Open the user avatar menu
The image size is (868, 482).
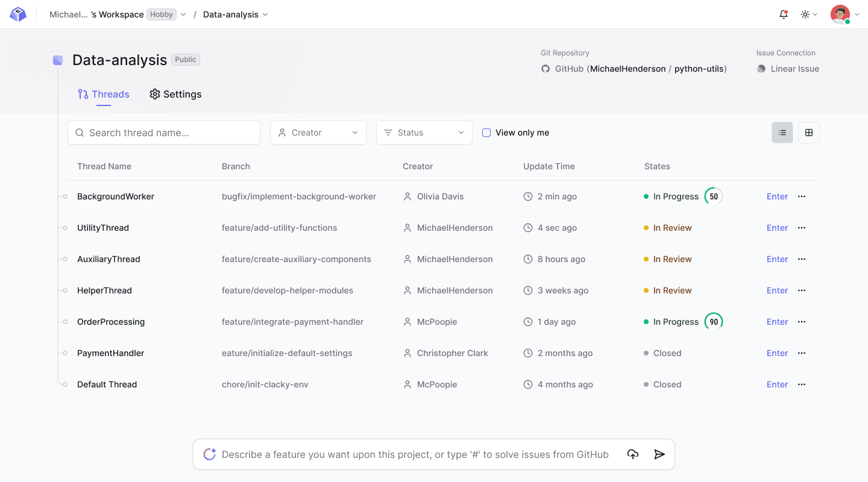coord(840,14)
